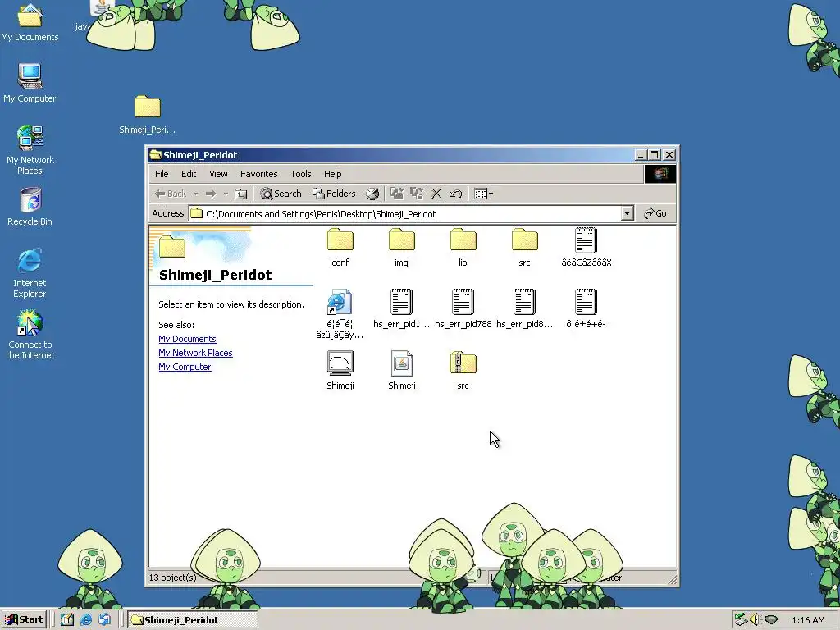Open the Back history dropdown arrow
The image size is (840, 630).
[195, 194]
